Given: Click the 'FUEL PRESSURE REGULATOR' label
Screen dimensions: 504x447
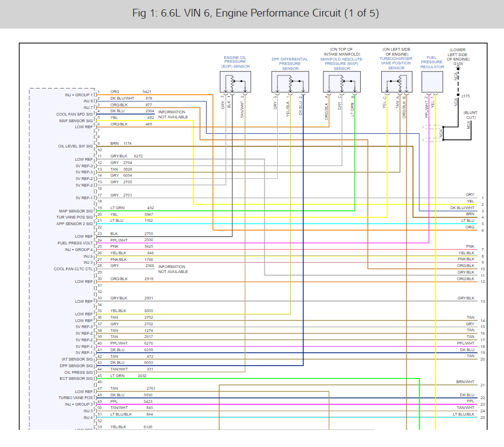Looking at the screenshot, I should [x=432, y=62].
